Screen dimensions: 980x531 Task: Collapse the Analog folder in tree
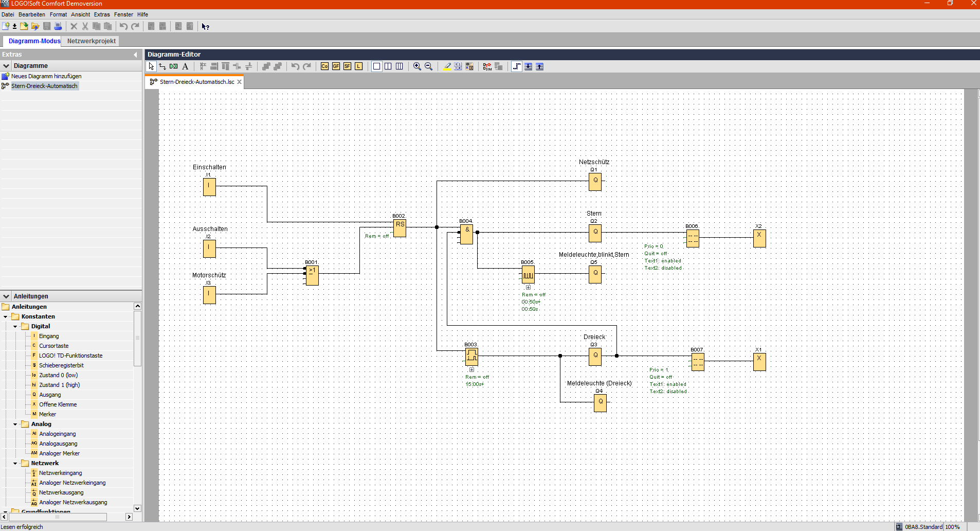(x=15, y=424)
